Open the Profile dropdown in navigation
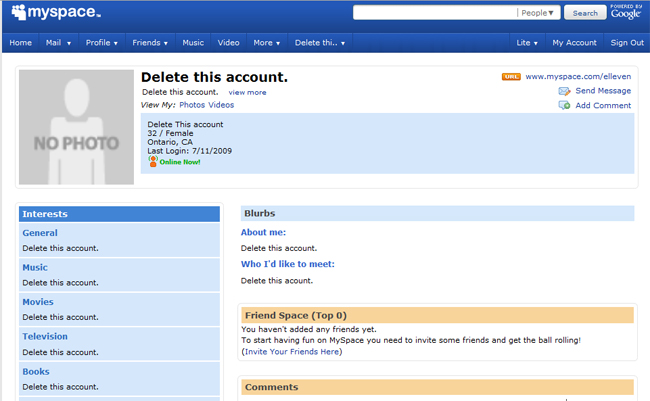650x401 pixels. click(x=102, y=43)
